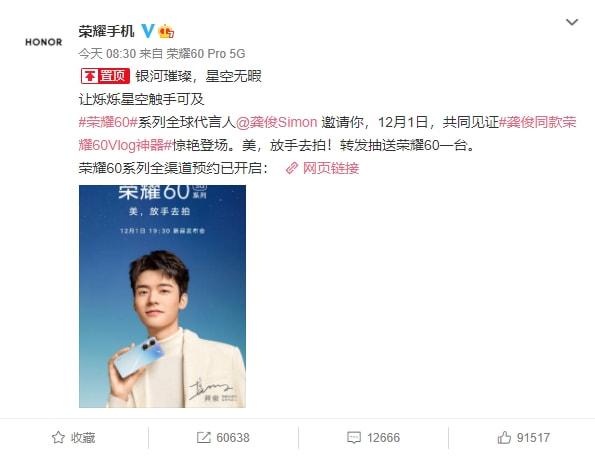Screen dimensions: 595x456
Task: Open reposts showing 60638
Action: (x=223, y=437)
